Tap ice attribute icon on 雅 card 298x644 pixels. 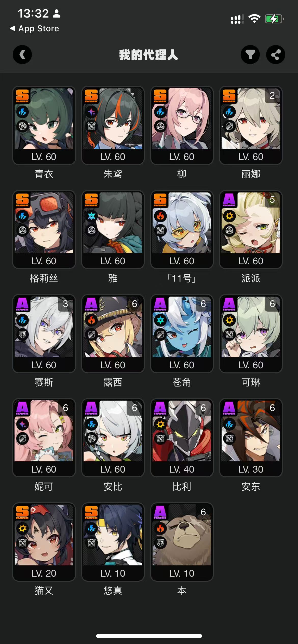tap(91, 216)
